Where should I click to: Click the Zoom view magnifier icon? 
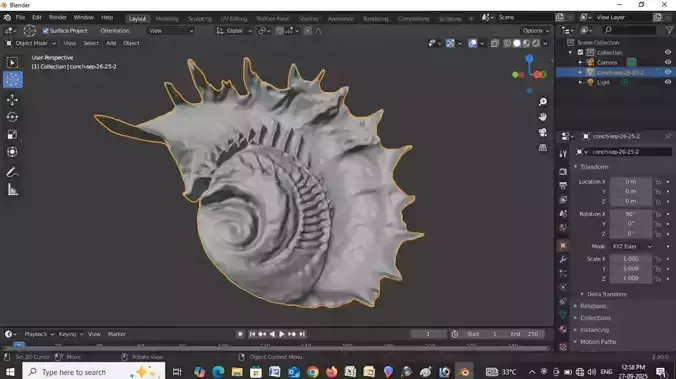click(x=542, y=102)
